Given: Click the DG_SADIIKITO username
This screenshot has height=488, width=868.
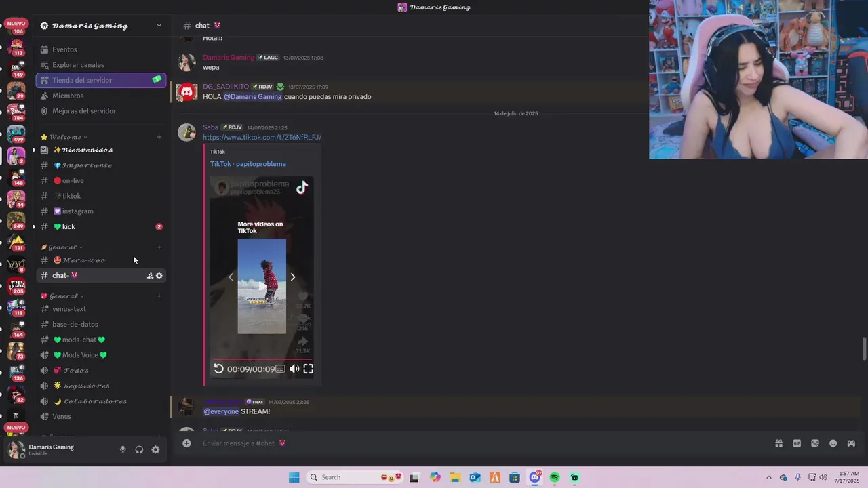Looking at the screenshot, I should tap(226, 87).
